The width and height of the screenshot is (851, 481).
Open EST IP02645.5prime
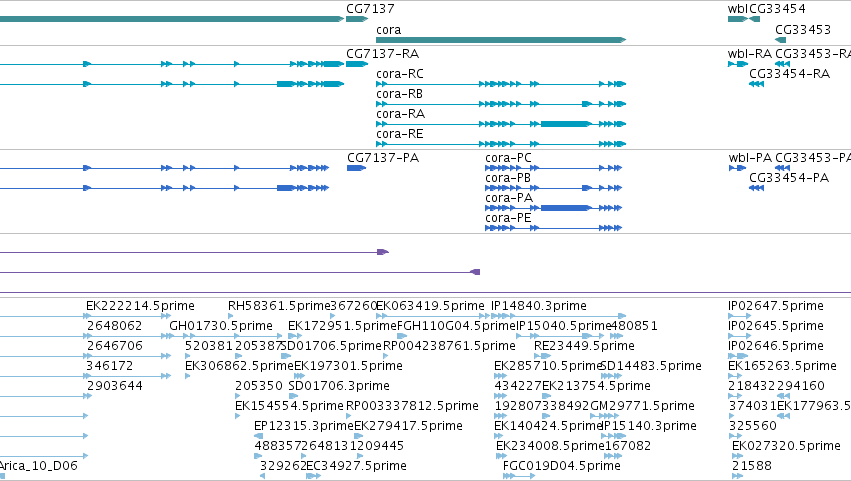776,326
